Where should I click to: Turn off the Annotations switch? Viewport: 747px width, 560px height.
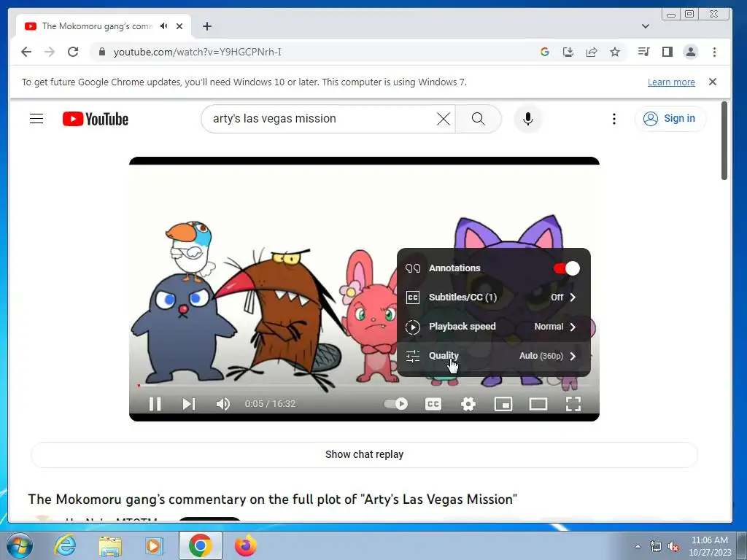tap(566, 268)
